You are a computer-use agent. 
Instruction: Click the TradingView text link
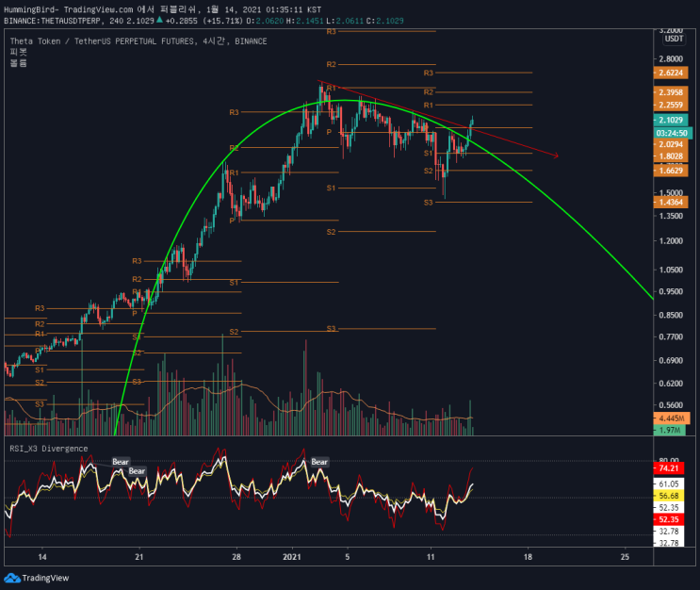(x=45, y=578)
